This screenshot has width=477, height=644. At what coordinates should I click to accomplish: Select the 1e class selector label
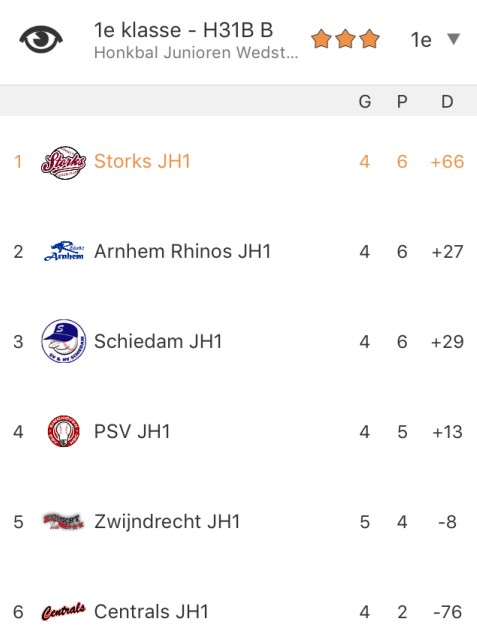coord(421,40)
